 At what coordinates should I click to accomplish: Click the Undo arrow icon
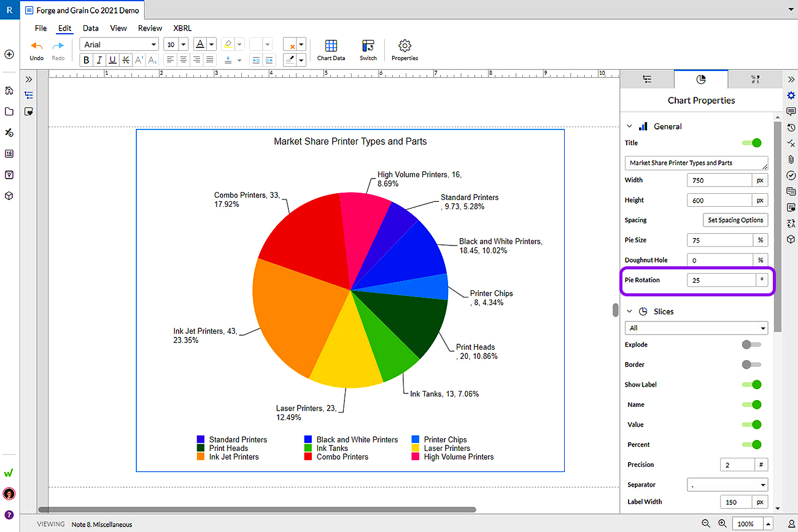37,46
